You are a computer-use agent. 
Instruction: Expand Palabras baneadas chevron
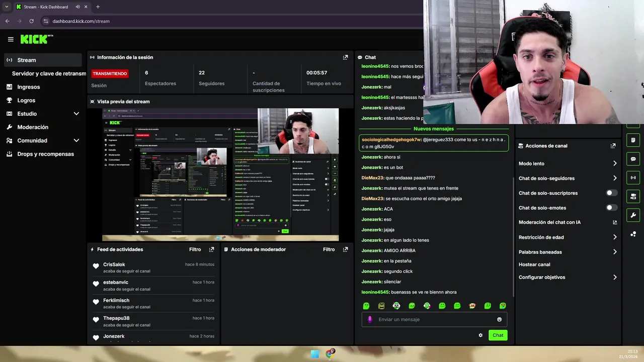click(615, 252)
